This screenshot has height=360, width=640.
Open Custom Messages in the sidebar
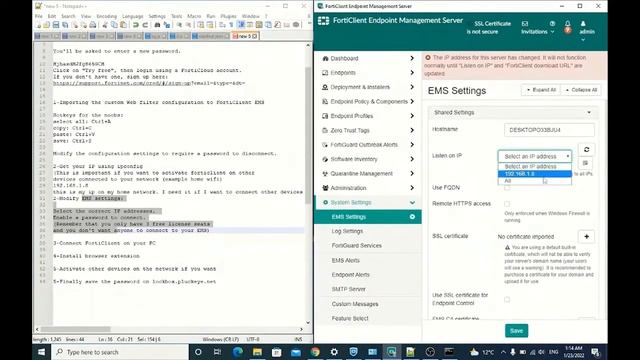pyautogui.click(x=355, y=304)
